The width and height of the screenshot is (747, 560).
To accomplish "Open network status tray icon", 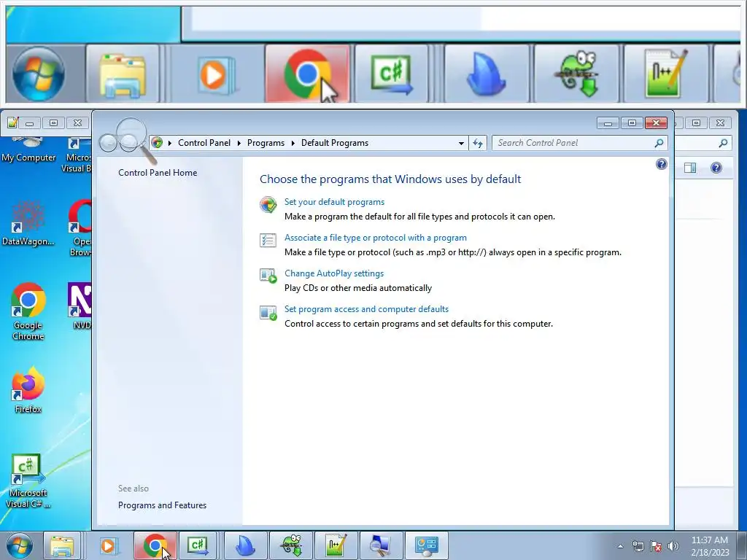I will pyautogui.click(x=638, y=546).
